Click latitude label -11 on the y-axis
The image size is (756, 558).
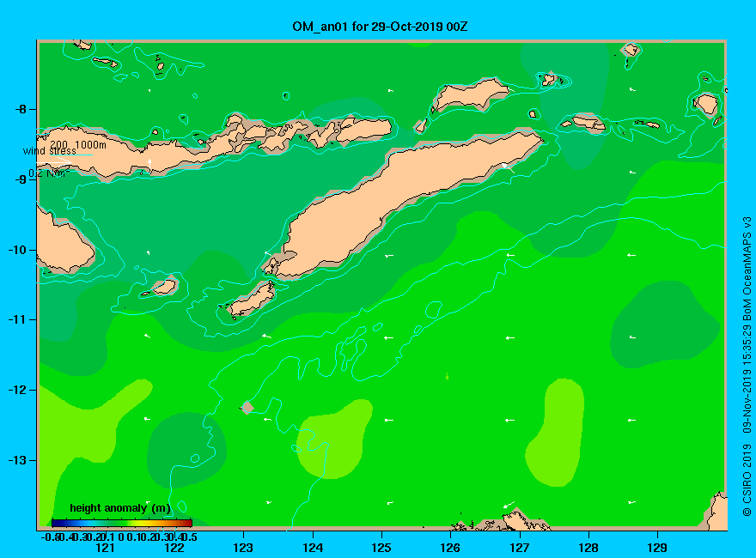click(16, 320)
